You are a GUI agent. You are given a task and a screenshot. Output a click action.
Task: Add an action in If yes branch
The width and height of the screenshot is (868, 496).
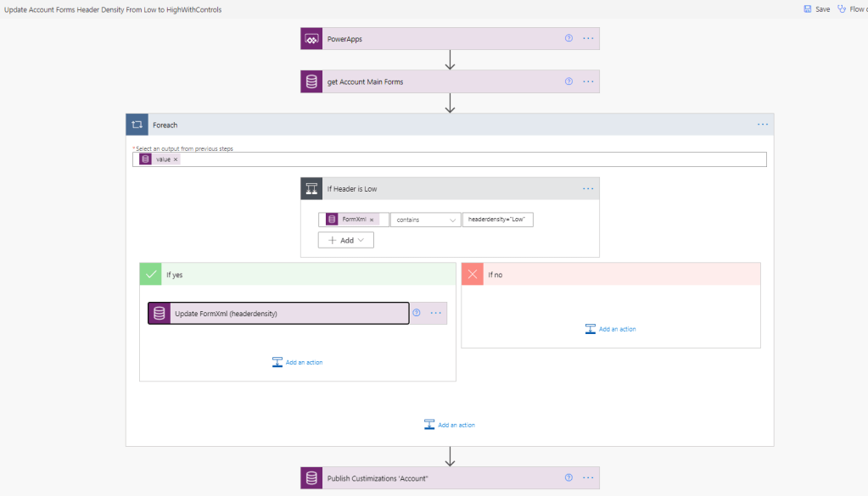point(297,362)
